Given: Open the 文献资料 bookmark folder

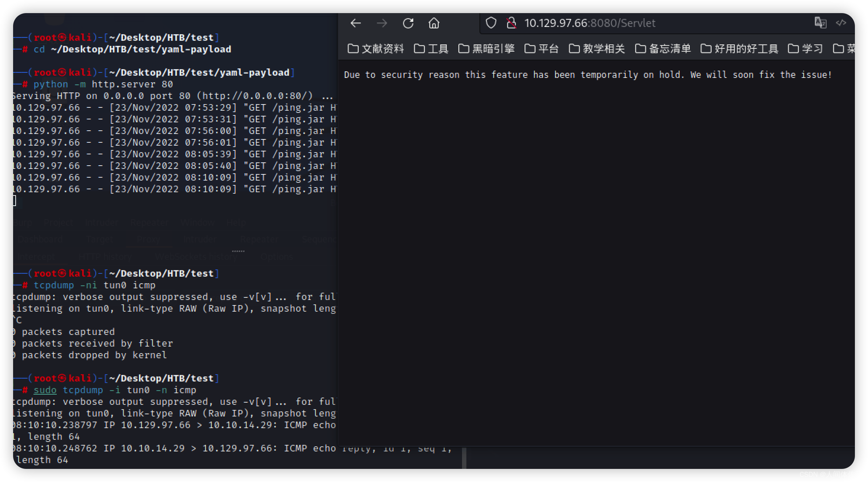Looking at the screenshot, I should (x=376, y=48).
